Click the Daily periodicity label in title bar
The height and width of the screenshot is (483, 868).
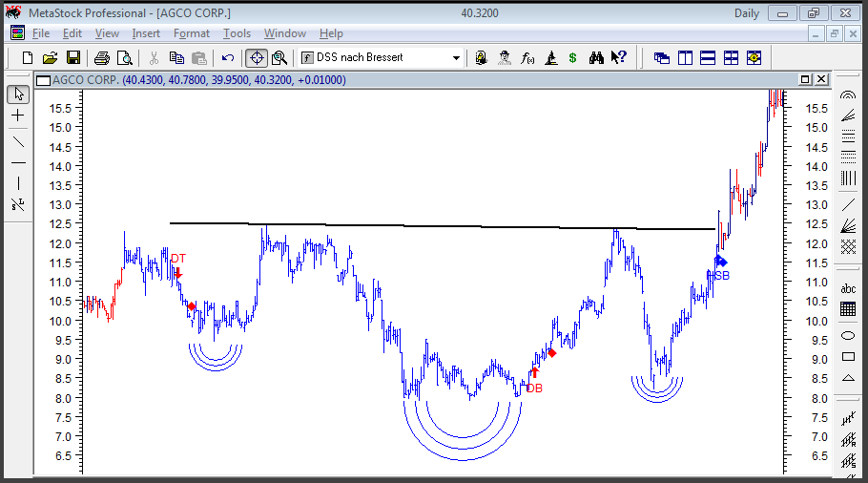pyautogui.click(x=746, y=13)
